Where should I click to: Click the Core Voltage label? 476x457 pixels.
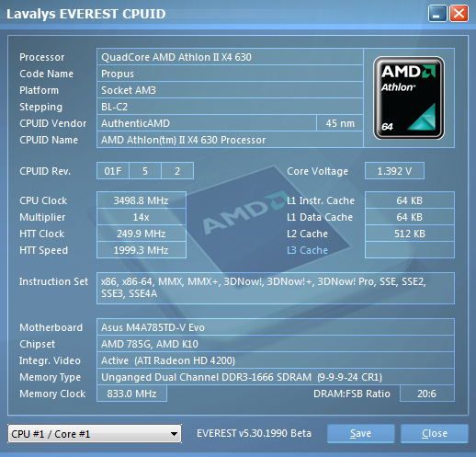coord(317,171)
